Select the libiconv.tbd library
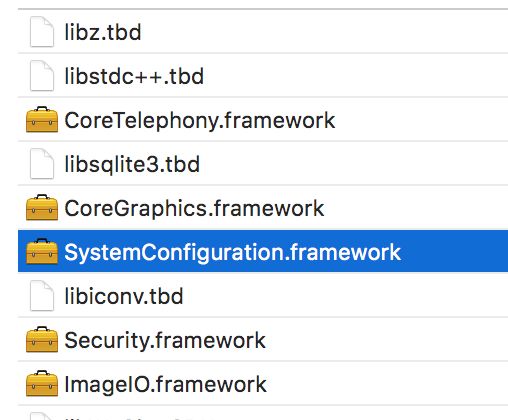Viewport: 508px width, 420px height. [263, 295]
